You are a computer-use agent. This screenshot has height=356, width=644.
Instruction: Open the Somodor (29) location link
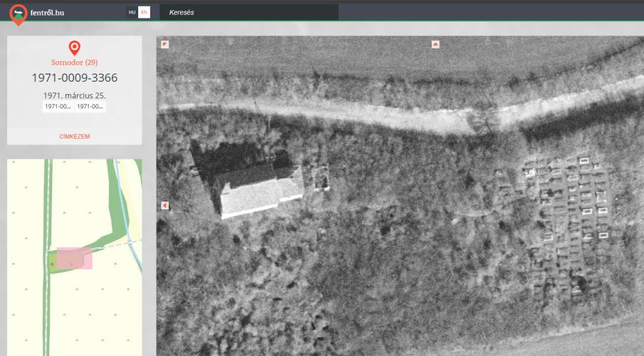(x=74, y=63)
